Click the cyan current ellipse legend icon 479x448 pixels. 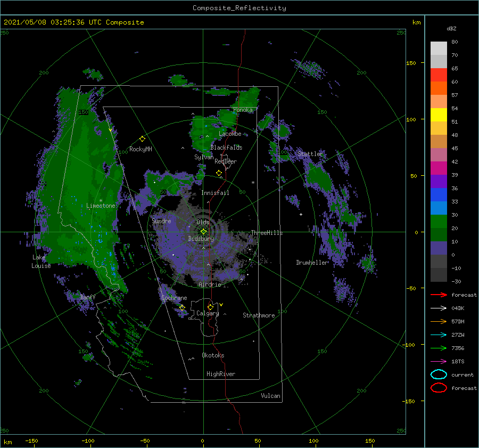(439, 374)
